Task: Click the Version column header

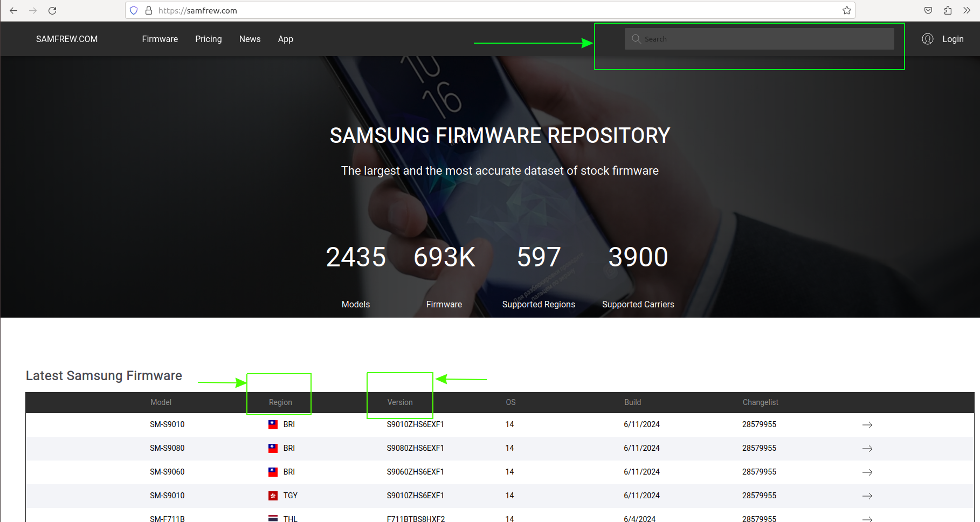Action: tap(400, 402)
